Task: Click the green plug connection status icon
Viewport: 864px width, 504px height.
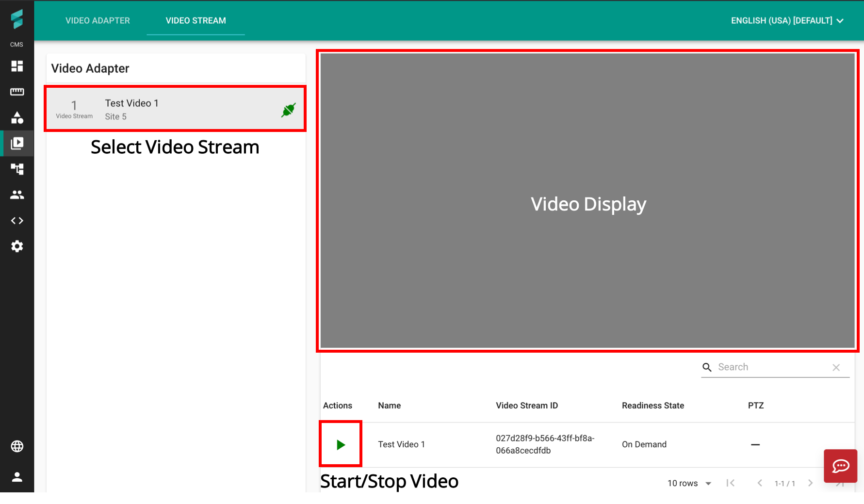Action: (288, 110)
